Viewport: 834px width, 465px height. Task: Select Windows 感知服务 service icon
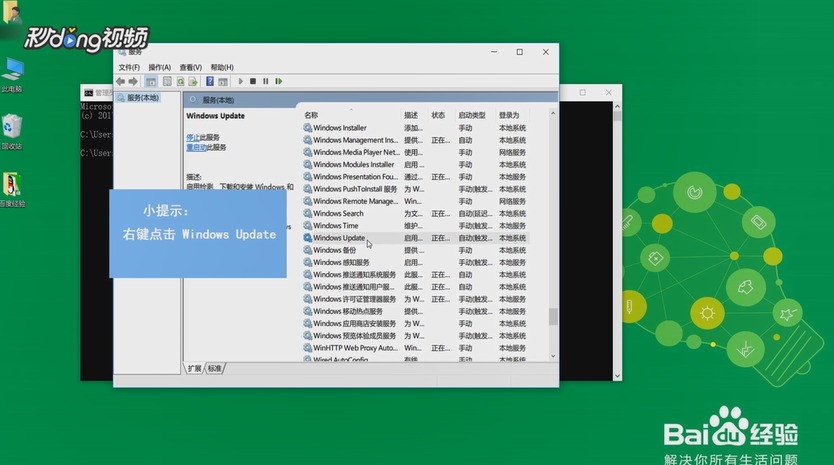tap(307, 262)
